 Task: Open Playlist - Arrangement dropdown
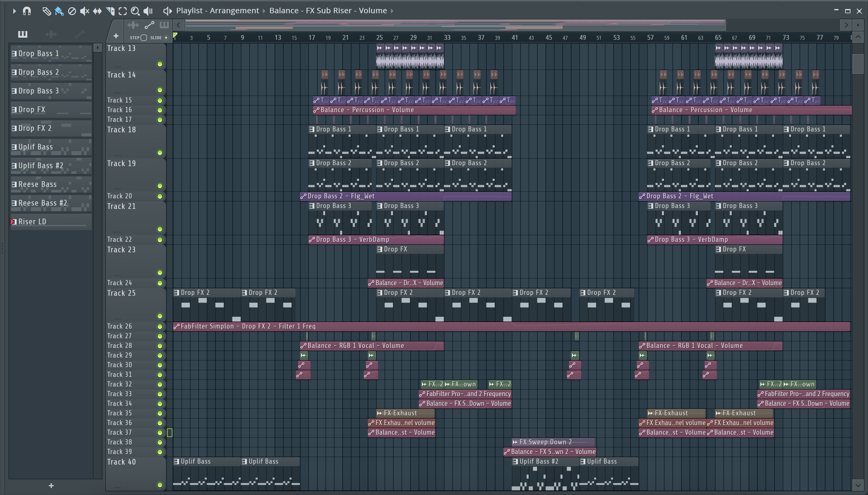[218, 11]
